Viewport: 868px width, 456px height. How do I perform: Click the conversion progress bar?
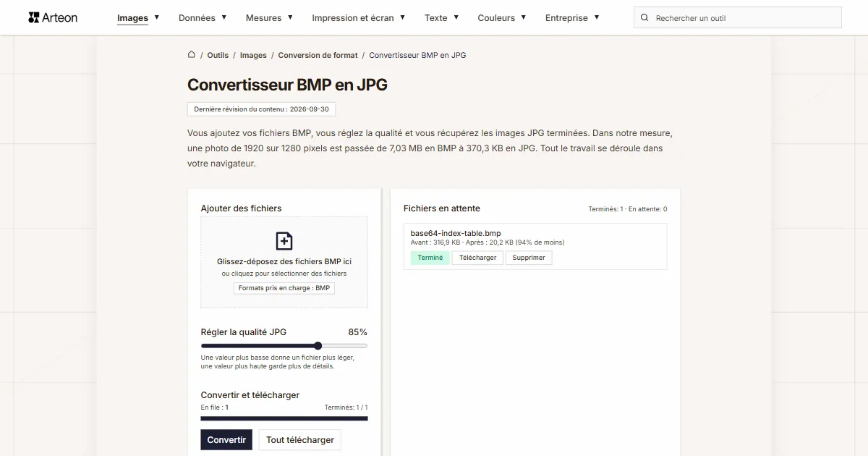(x=284, y=418)
